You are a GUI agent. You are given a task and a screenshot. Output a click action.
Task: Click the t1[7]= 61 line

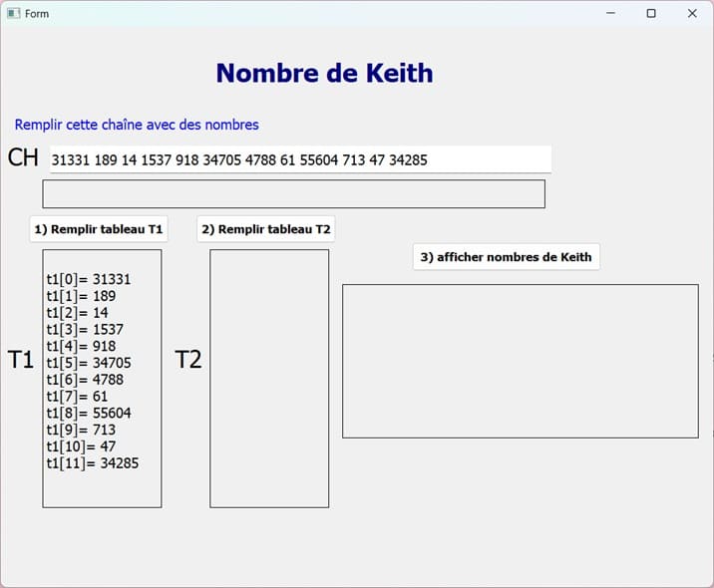coord(77,397)
